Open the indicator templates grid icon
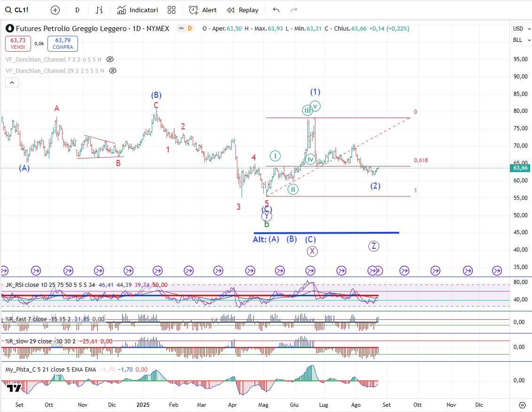The image size is (532, 412). click(172, 10)
